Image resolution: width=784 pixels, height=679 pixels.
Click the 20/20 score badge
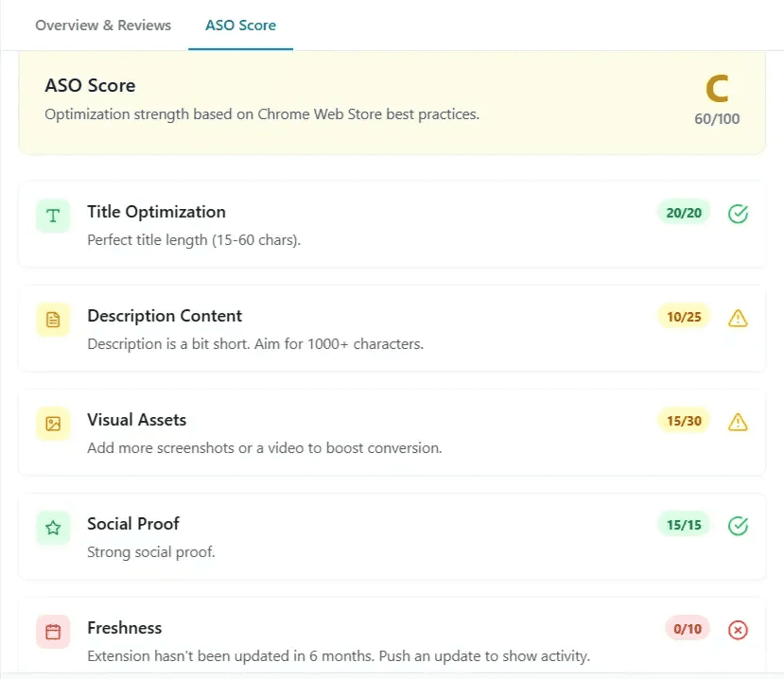[x=683, y=213]
